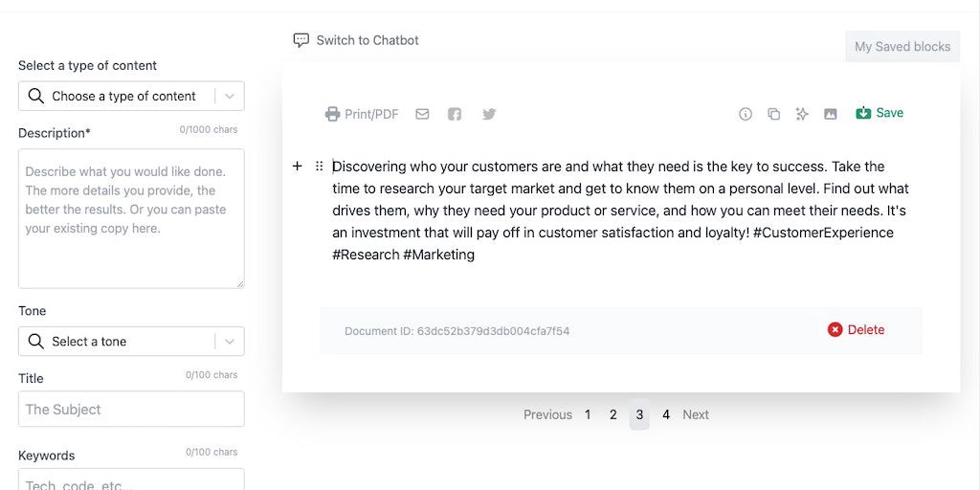Open the info circle icon
This screenshot has width=980, height=490.
(x=746, y=114)
